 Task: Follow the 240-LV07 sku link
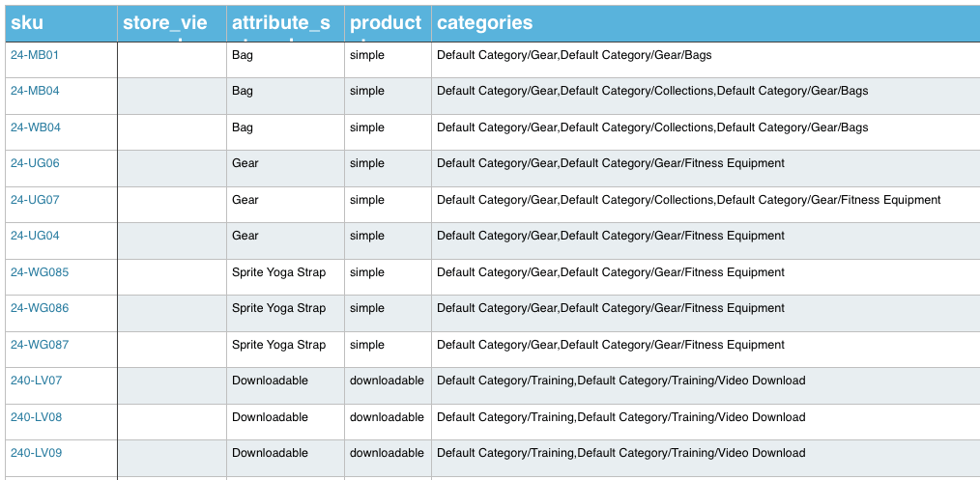(37, 381)
